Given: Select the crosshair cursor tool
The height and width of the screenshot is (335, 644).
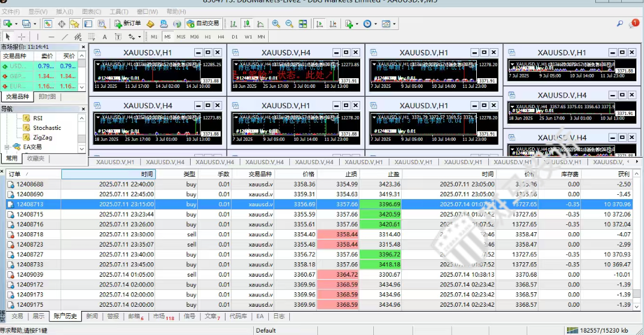Looking at the screenshot, I should pos(22,37).
